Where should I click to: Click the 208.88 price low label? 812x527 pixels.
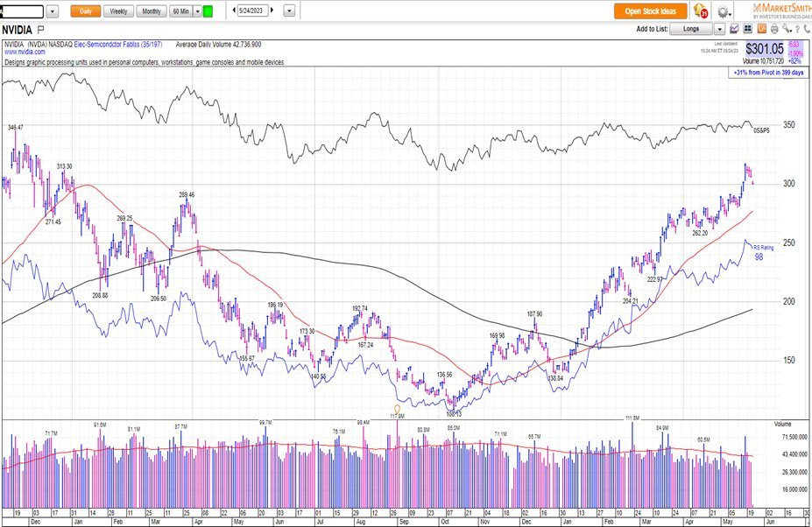101,295
